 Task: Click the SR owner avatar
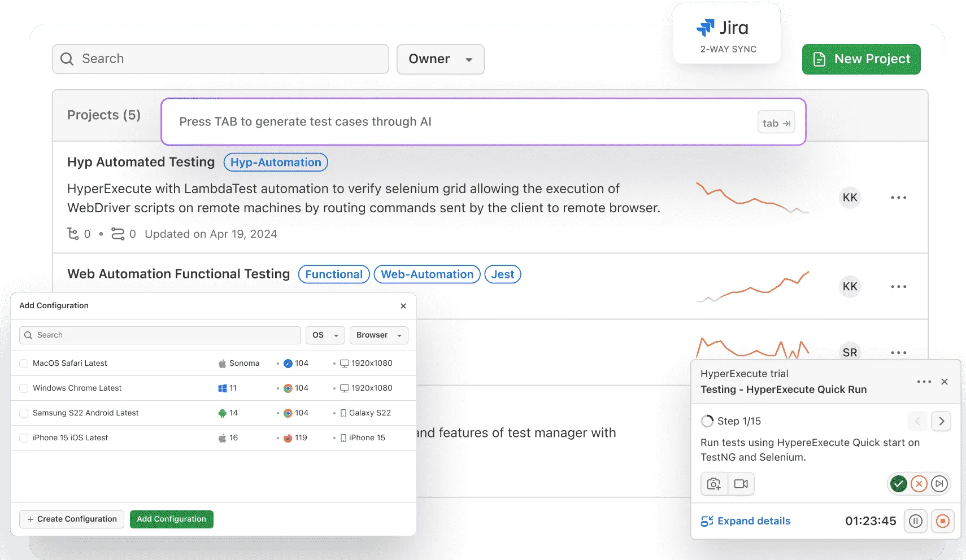pyautogui.click(x=850, y=353)
